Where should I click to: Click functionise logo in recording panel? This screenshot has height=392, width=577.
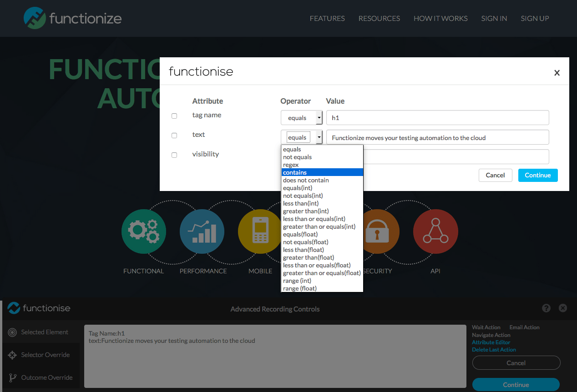click(x=39, y=308)
